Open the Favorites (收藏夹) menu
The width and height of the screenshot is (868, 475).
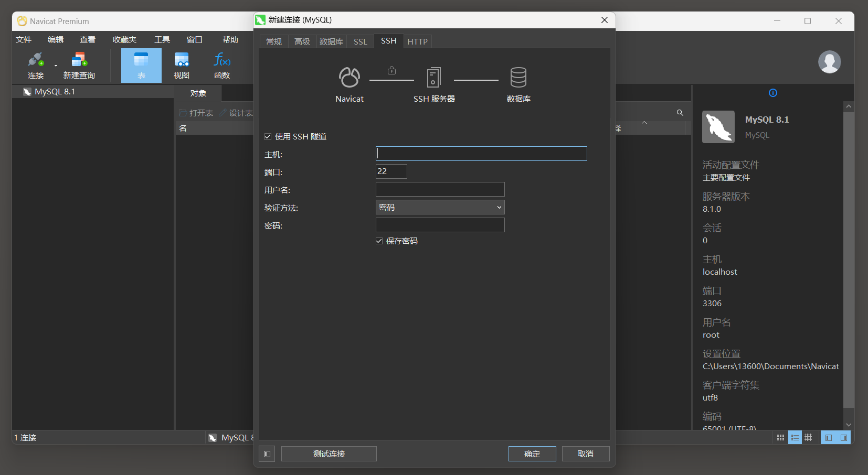[x=124, y=40]
